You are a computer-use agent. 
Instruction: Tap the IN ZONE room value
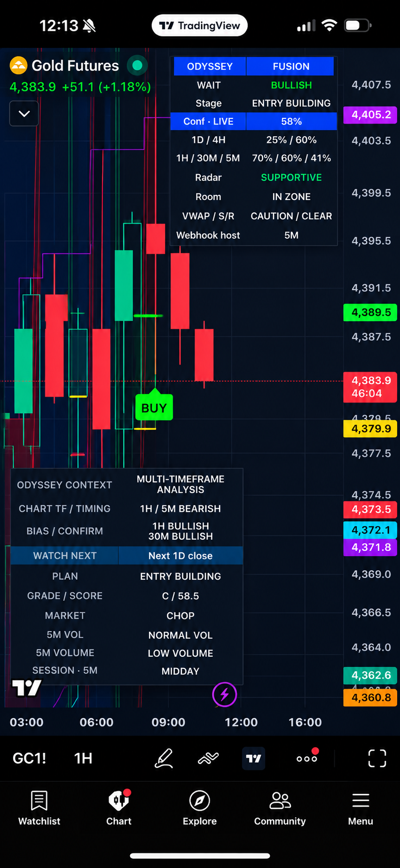click(291, 197)
